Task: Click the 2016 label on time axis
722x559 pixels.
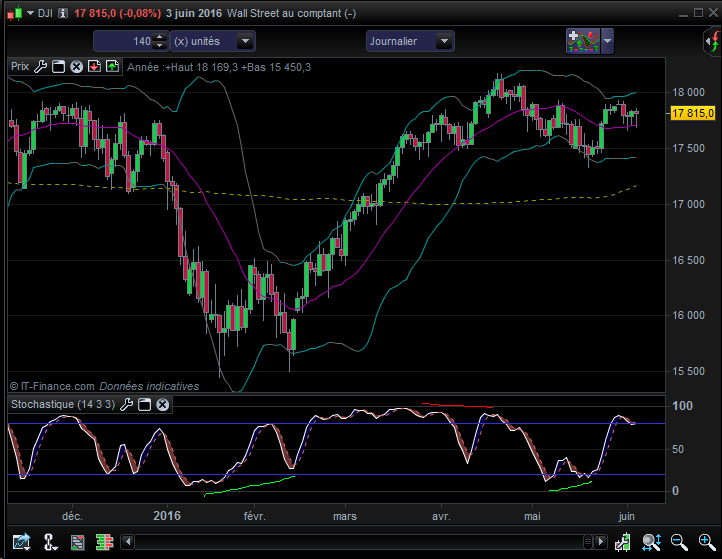Action: pos(167,515)
